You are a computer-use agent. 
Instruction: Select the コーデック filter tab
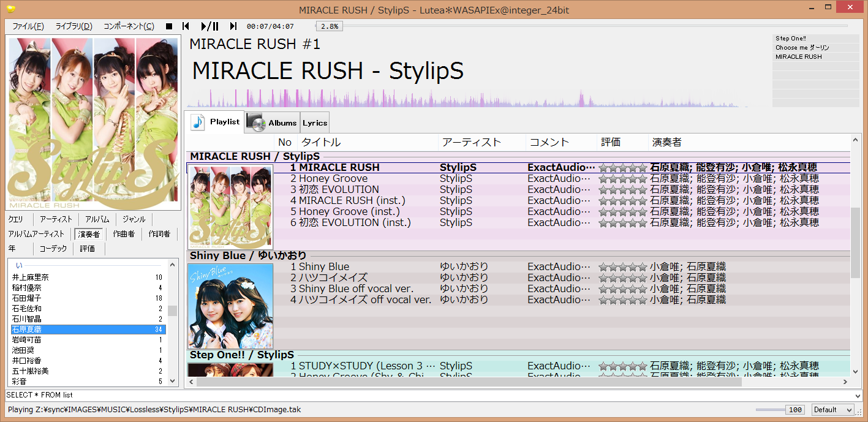click(53, 249)
